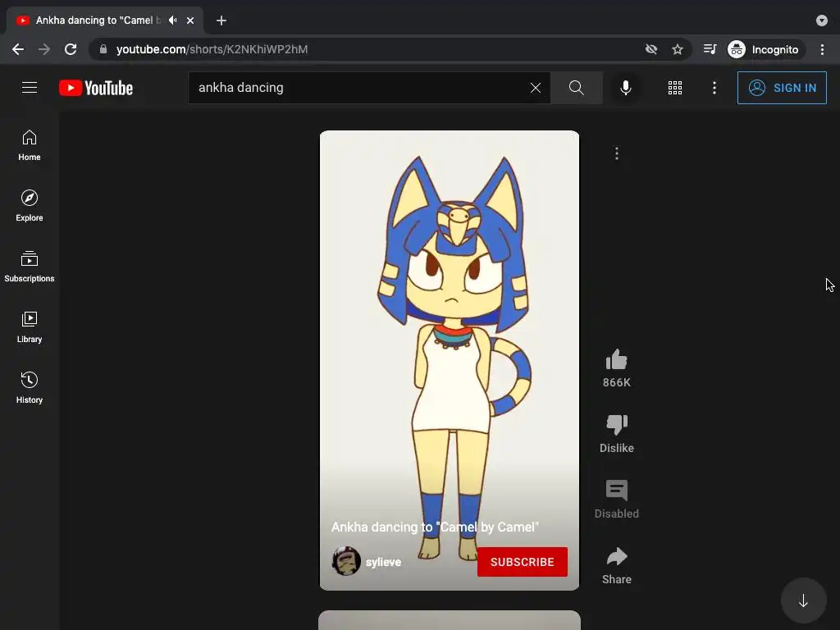
Task: Click the Ankha dancing video player
Action: coord(450,361)
